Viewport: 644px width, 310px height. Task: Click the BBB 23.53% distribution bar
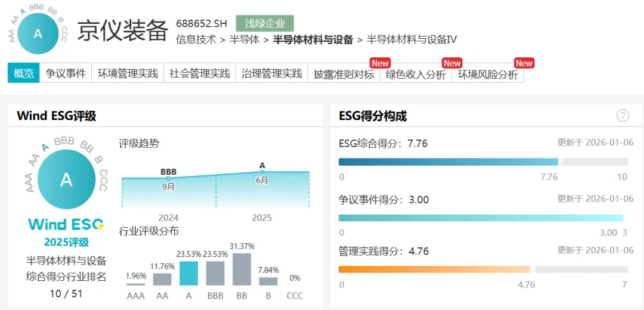(215, 274)
